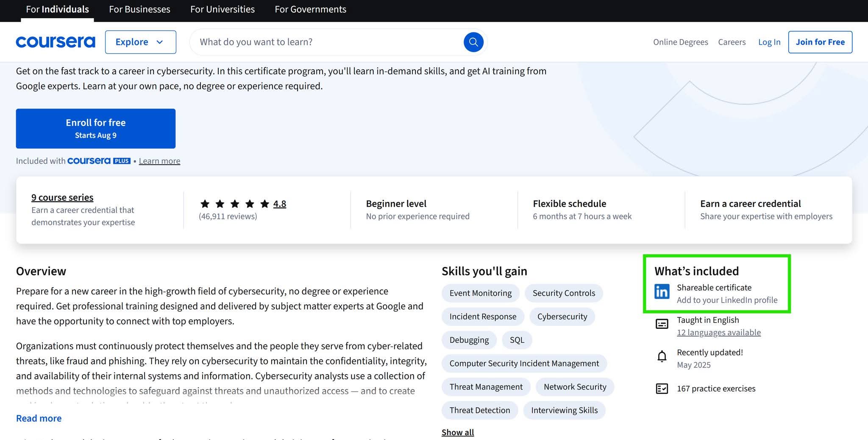The height and width of the screenshot is (440, 868).
Task: Click the Coursera logo
Action: [x=56, y=42]
